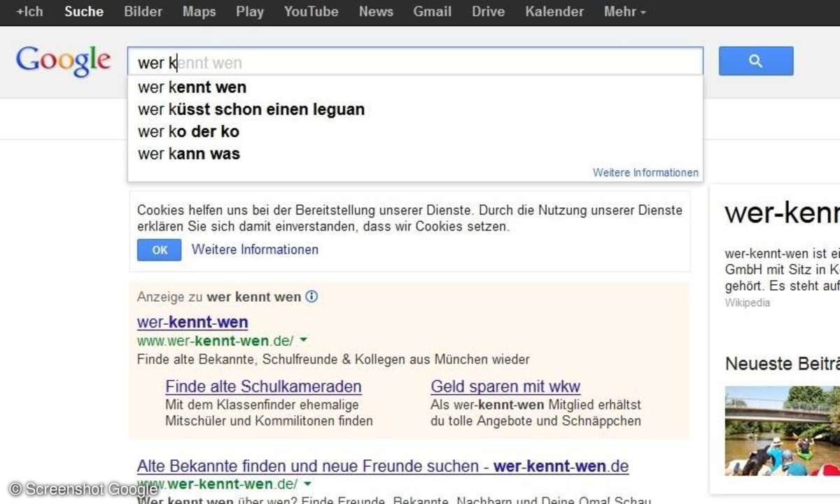Open +Ich in top bar

point(30,12)
